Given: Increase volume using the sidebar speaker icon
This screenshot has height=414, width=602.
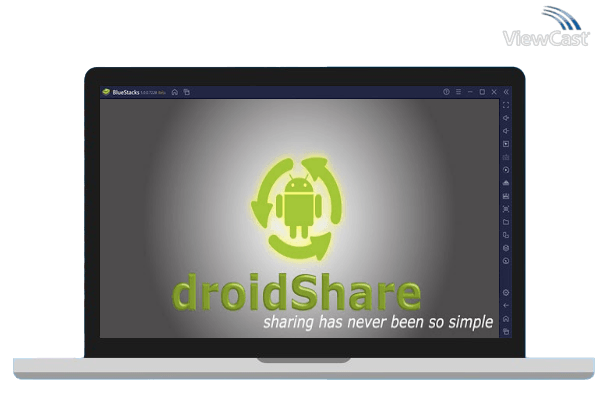Looking at the screenshot, I should tap(506, 118).
